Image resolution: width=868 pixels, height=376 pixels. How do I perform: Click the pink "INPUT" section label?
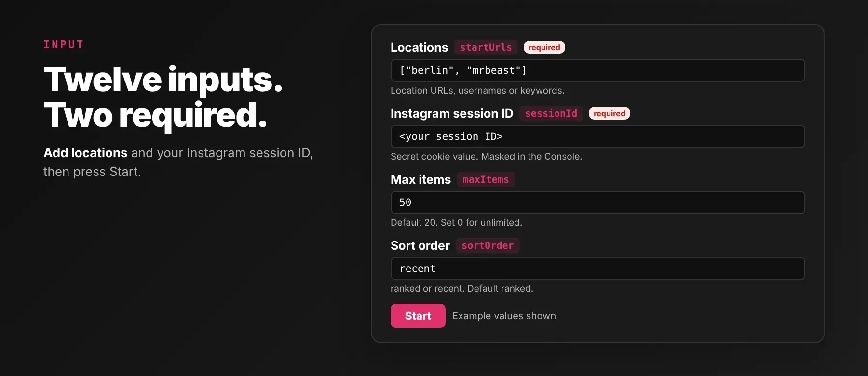click(64, 45)
